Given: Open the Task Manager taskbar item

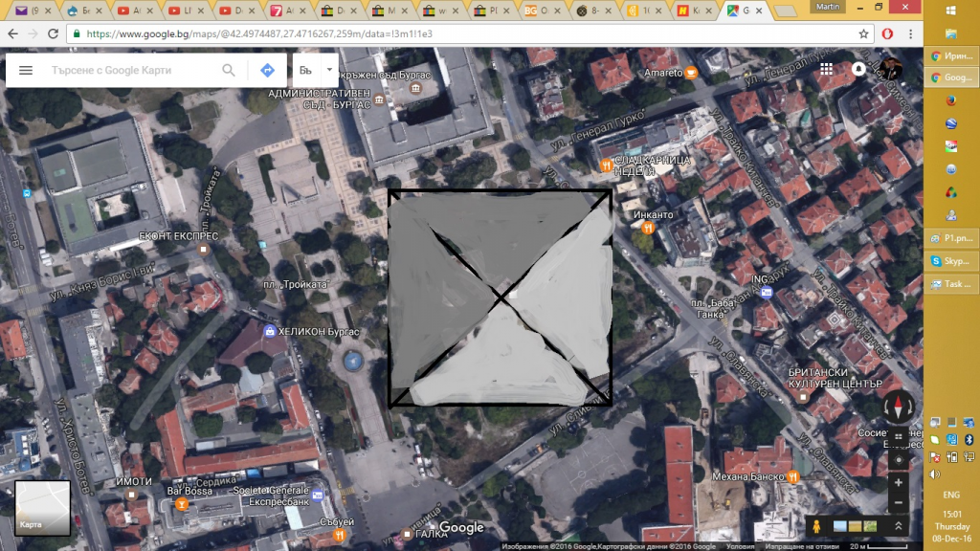Looking at the screenshot, I should coord(951,284).
